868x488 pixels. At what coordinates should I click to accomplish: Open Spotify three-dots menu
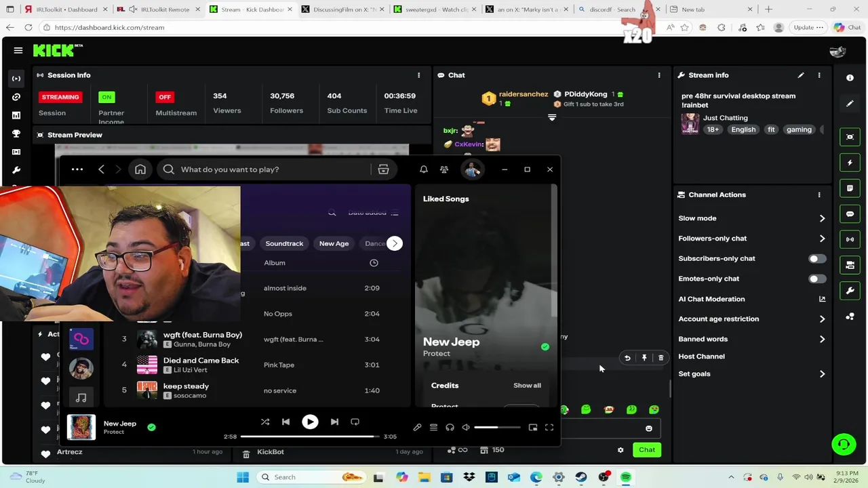[x=77, y=169]
